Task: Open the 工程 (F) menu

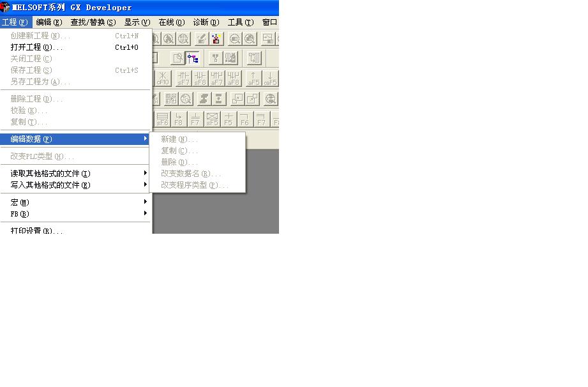Action: 15,22
